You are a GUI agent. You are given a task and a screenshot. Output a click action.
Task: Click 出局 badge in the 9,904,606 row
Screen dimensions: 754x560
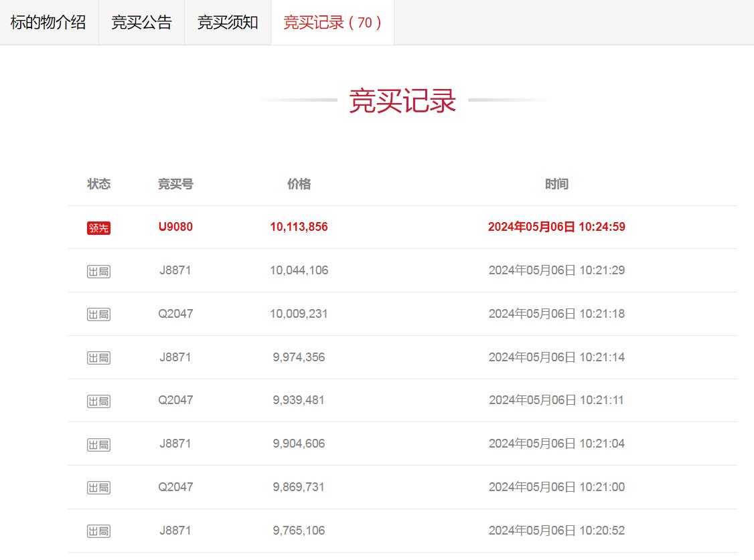coord(98,445)
